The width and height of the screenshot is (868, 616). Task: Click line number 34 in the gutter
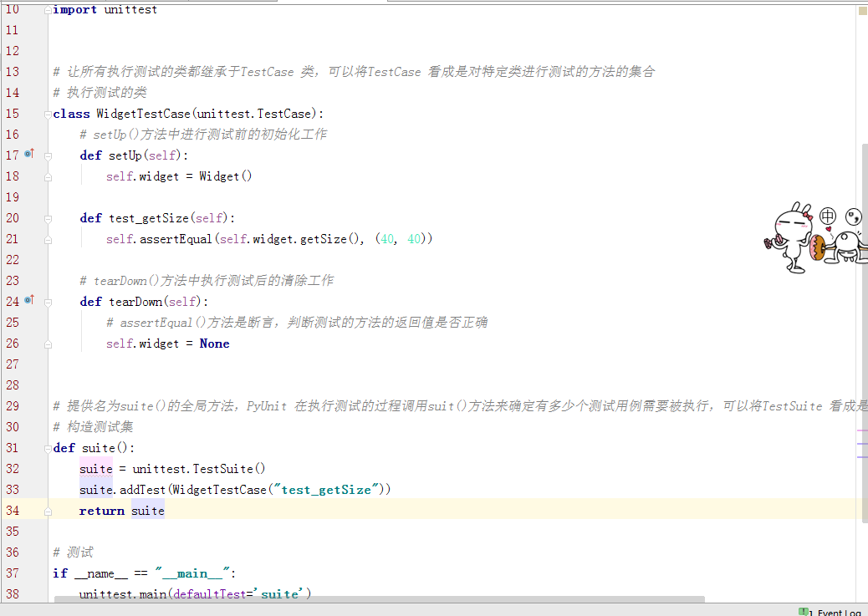pyautogui.click(x=13, y=510)
